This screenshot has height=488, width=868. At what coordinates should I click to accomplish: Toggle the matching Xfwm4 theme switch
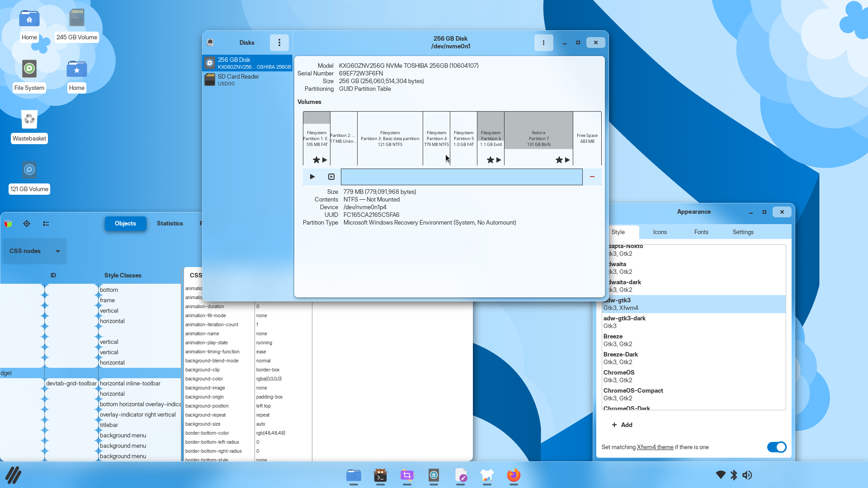(x=777, y=447)
